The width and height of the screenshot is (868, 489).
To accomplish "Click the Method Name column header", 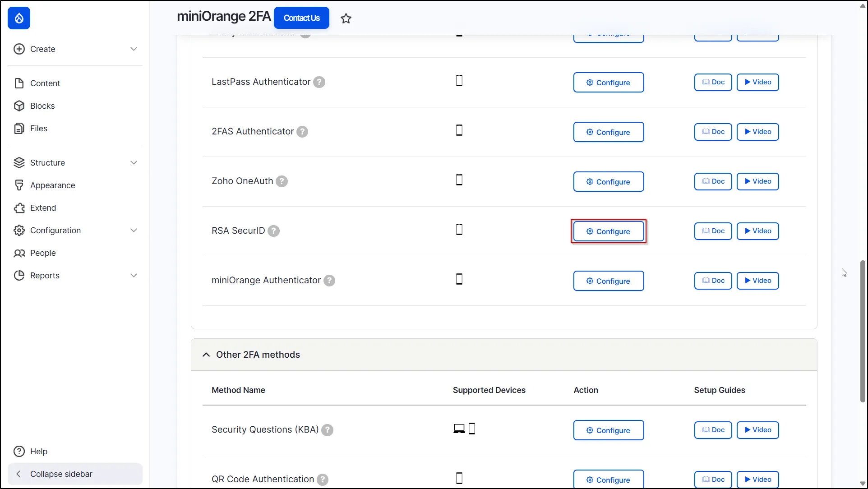I will point(238,390).
